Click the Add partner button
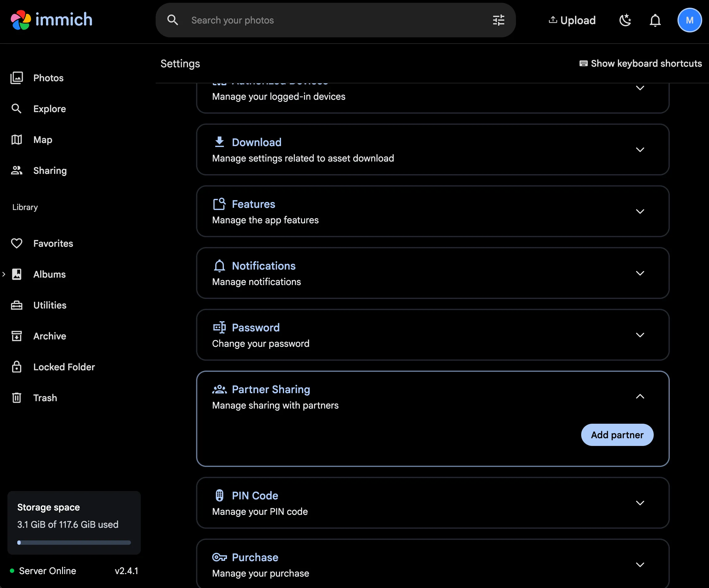The height and width of the screenshot is (588, 709). point(617,435)
